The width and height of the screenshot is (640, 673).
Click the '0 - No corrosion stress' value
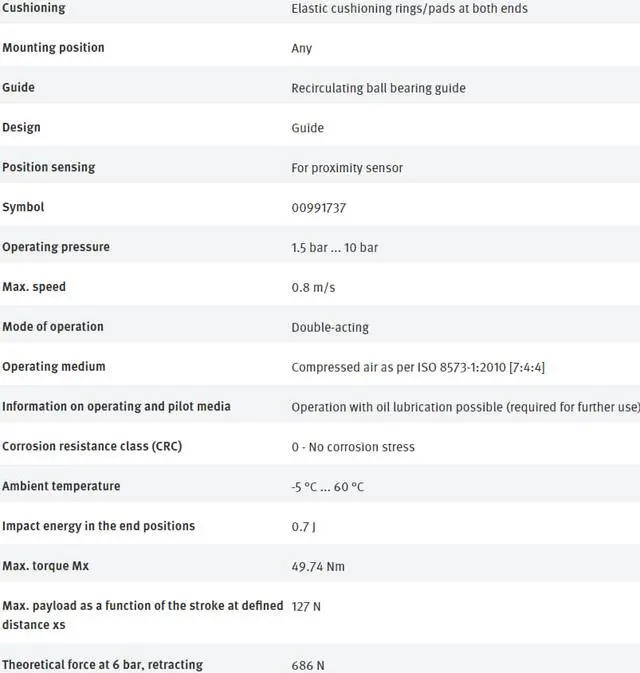tap(353, 447)
